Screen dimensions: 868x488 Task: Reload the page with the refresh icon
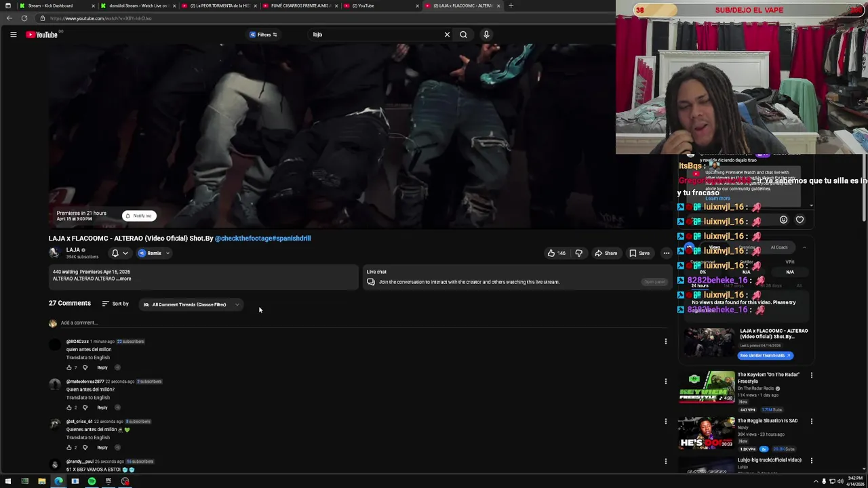[24, 18]
